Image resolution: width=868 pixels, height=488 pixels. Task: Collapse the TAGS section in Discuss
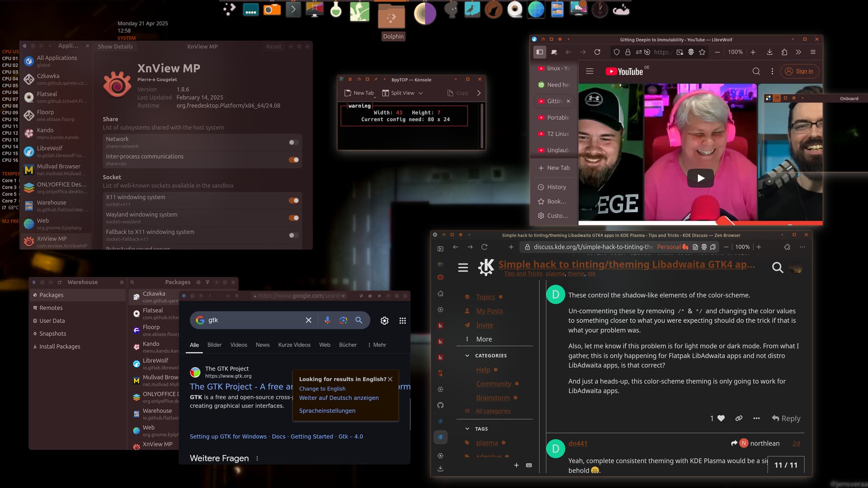point(467,429)
